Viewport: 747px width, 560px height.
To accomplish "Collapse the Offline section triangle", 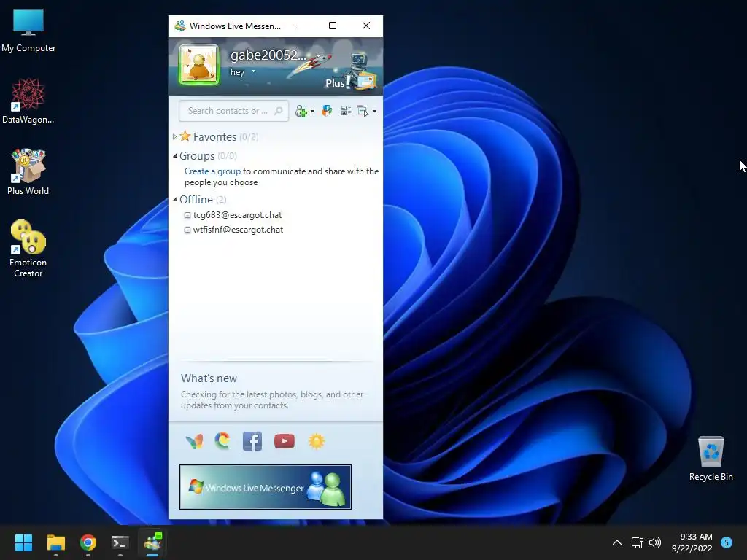I will [x=175, y=199].
